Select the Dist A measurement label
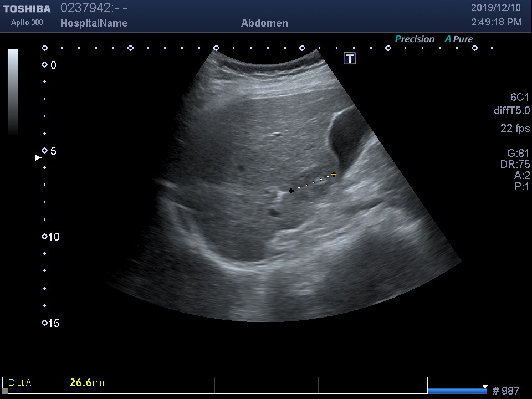The width and height of the screenshot is (532, 399). click(x=20, y=382)
